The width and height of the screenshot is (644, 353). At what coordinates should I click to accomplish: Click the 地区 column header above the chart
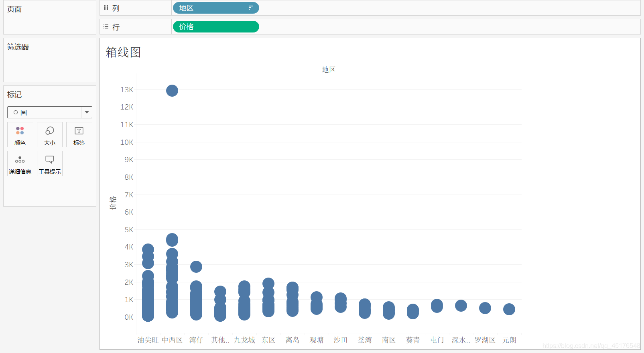(x=329, y=69)
